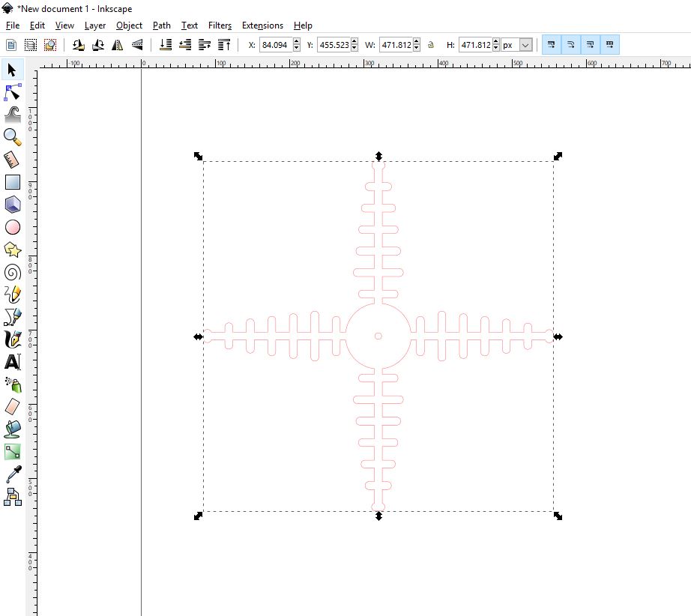Image resolution: width=691 pixels, height=616 pixels.
Task: Select the Dropper color picker tool
Action: pyautogui.click(x=12, y=474)
